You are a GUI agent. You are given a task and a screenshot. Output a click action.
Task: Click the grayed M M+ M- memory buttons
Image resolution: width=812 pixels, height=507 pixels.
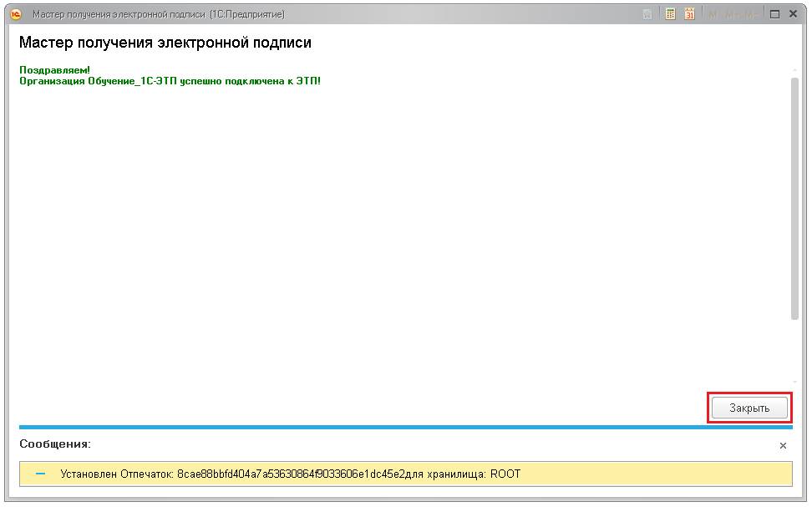[x=733, y=15]
